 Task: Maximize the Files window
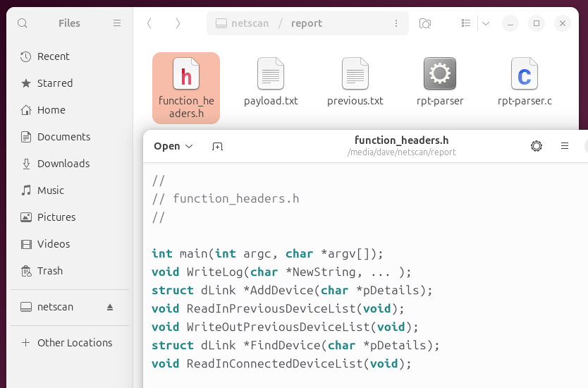tap(537, 23)
